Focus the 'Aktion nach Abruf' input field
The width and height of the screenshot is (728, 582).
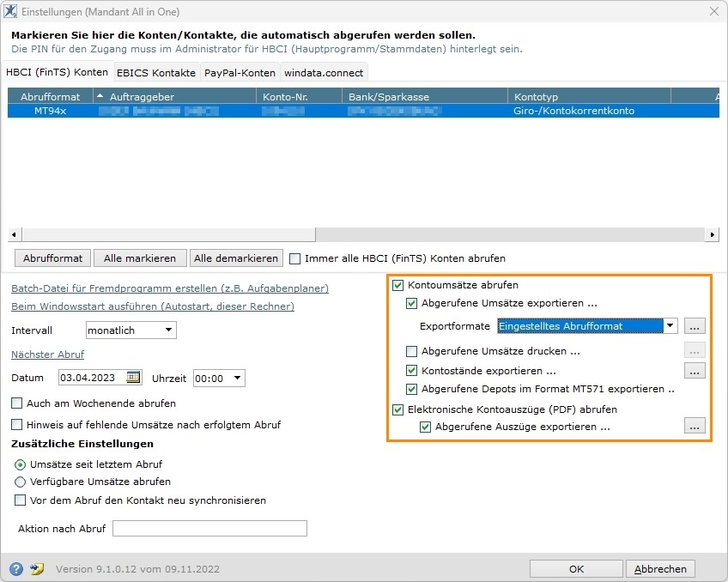(x=209, y=528)
